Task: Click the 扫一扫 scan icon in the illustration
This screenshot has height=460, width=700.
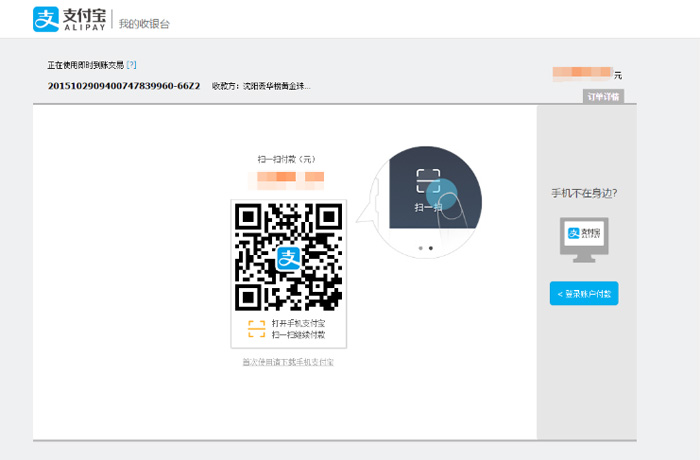Action: pos(428,181)
